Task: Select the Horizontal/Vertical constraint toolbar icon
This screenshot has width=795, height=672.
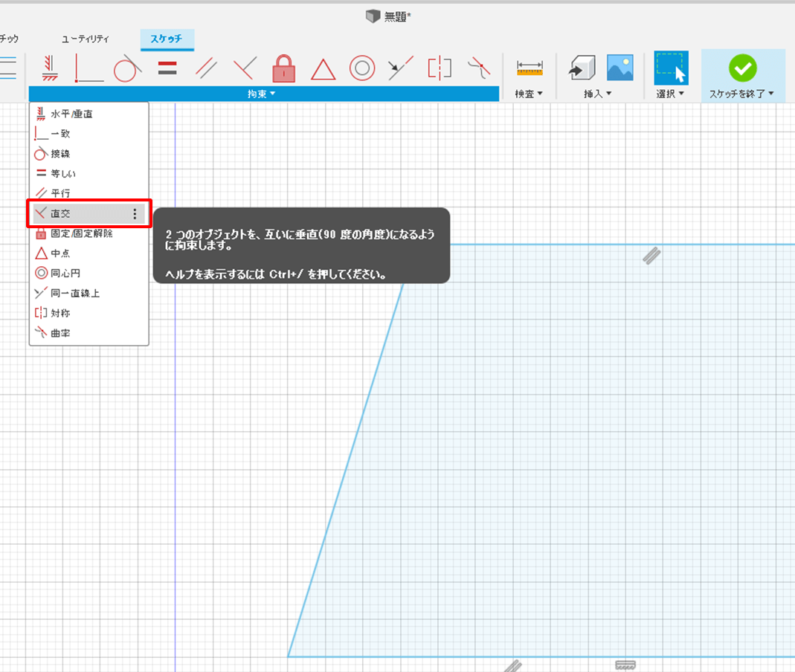Action: [x=51, y=68]
